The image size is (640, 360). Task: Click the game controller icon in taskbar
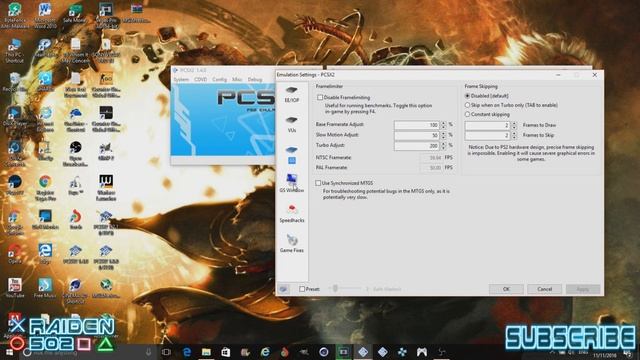[422, 352]
